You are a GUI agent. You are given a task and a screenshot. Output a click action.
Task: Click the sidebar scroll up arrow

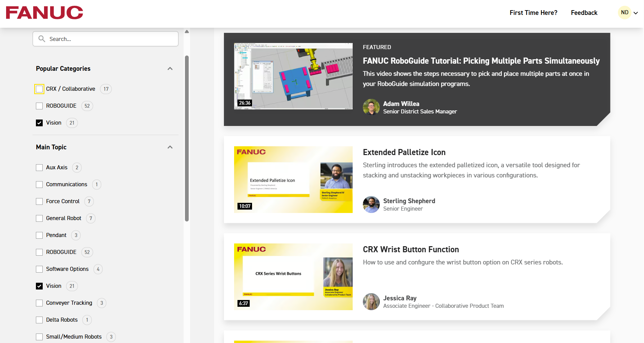[x=187, y=32]
